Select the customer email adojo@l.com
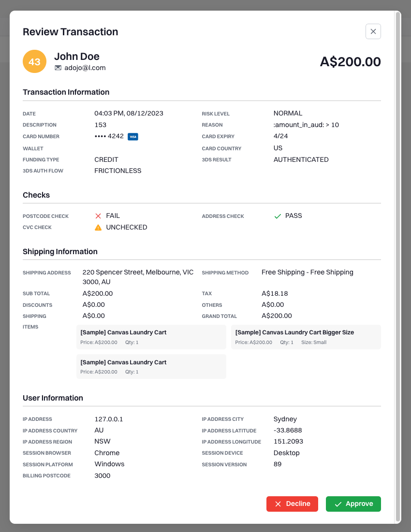 (x=85, y=68)
